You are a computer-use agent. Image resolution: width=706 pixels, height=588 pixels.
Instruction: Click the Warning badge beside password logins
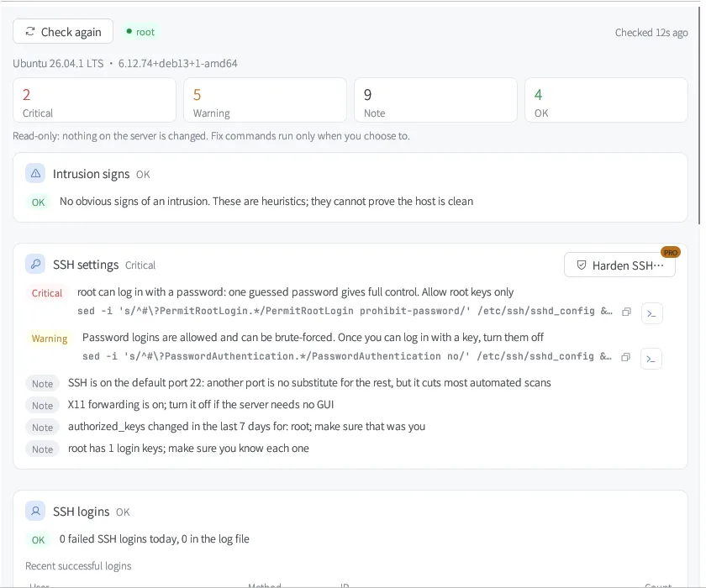click(50, 339)
